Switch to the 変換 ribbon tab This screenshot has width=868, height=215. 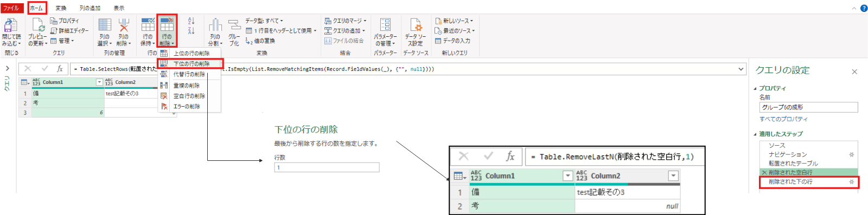(61, 8)
